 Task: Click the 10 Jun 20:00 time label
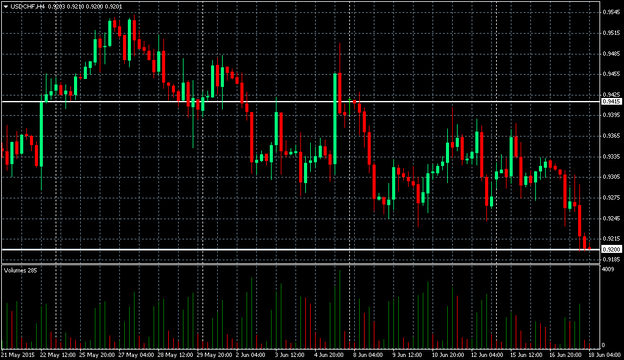click(x=448, y=355)
